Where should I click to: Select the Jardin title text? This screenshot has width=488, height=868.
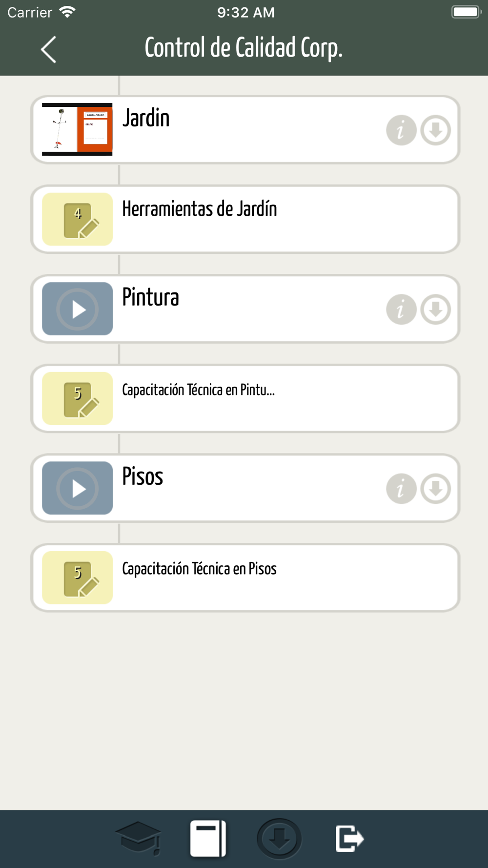click(146, 118)
